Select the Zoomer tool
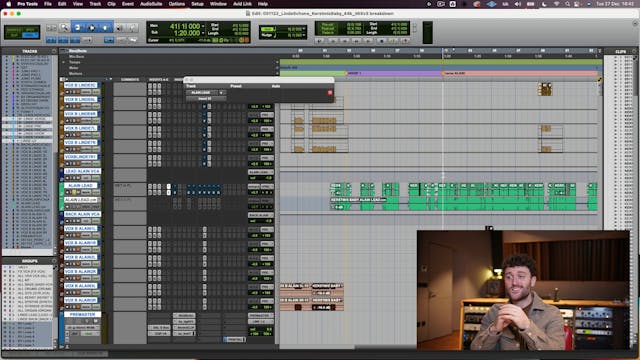This screenshot has height=360, width=640. [64, 28]
